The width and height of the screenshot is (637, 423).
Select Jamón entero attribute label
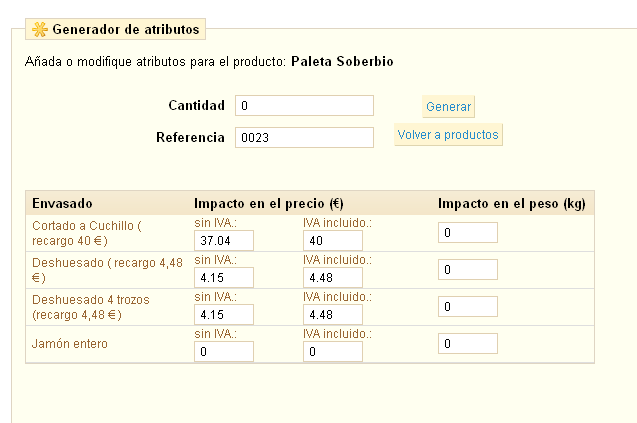tap(70, 344)
